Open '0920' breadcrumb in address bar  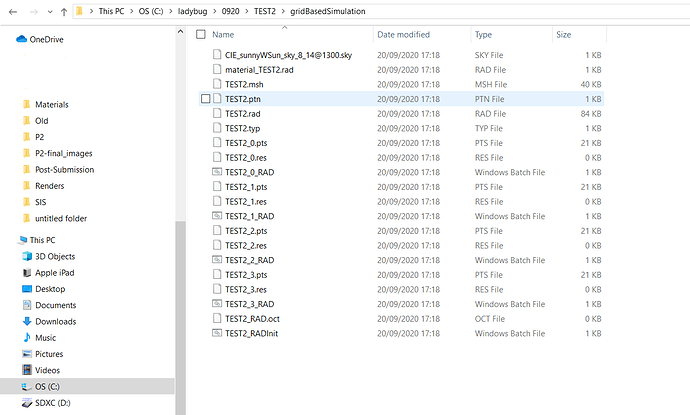click(x=231, y=11)
